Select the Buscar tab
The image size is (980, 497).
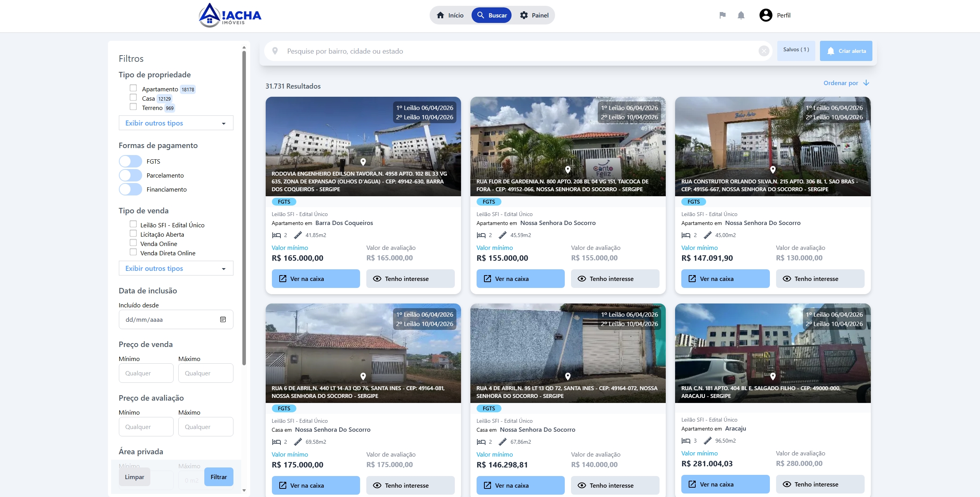[491, 15]
